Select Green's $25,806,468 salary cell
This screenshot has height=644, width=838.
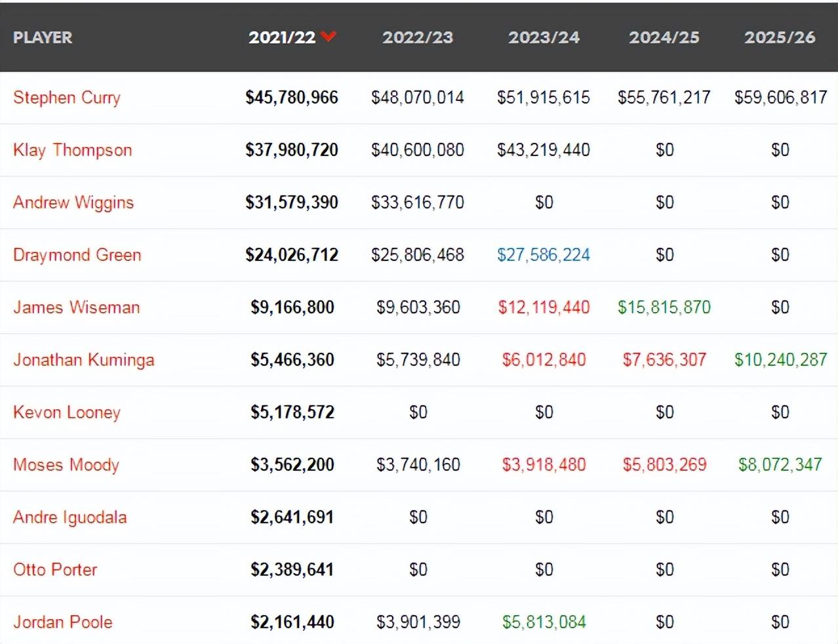(418, 255)
